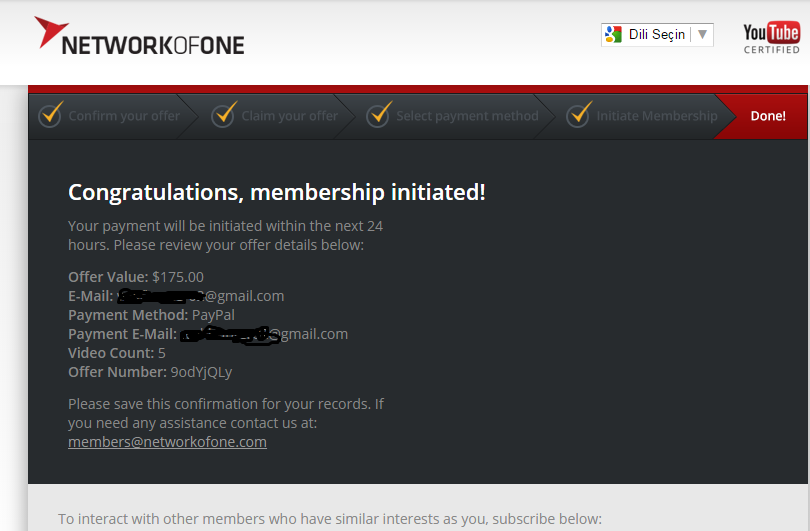The width and height of the screenshot is (810, 531).
Task: Click the checkmark beside Select payment method
Action: pos(379,115)
